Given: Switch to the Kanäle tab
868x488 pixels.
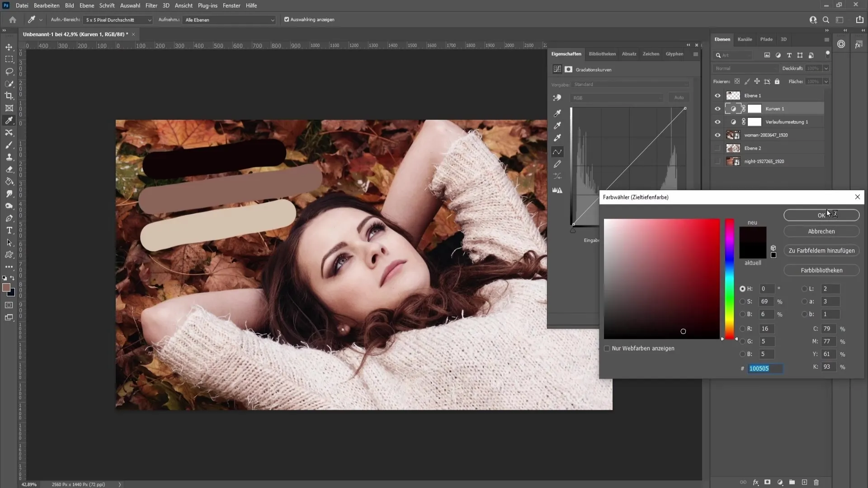Looking at the screenshot, I should click(x=745, y=39).
